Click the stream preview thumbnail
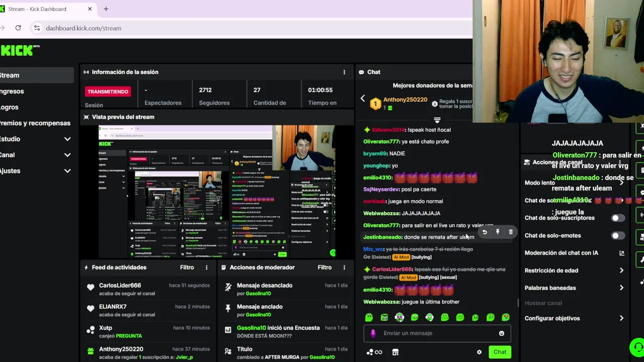The image size is (644, 362). coord(217,191)
